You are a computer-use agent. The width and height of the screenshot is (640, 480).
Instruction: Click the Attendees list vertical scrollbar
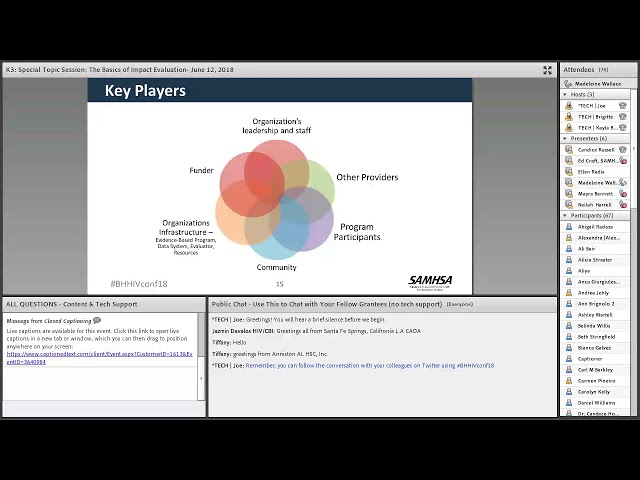point(633,253)
